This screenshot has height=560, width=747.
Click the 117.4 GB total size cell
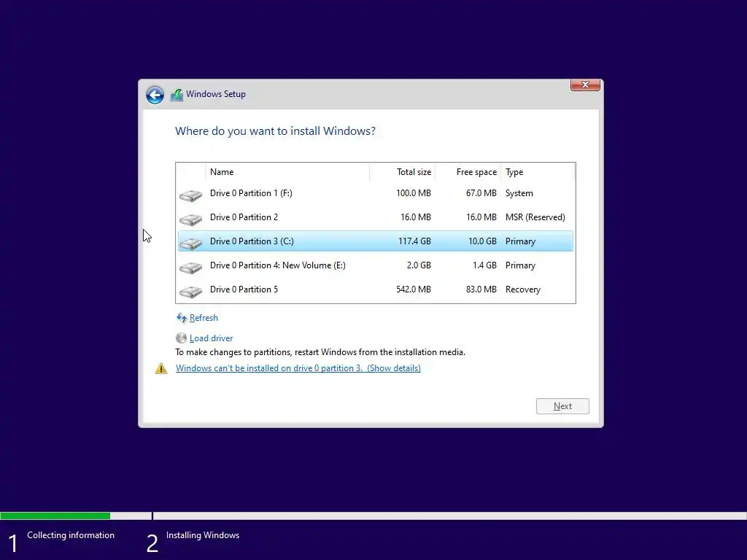(x=414, y=241)
